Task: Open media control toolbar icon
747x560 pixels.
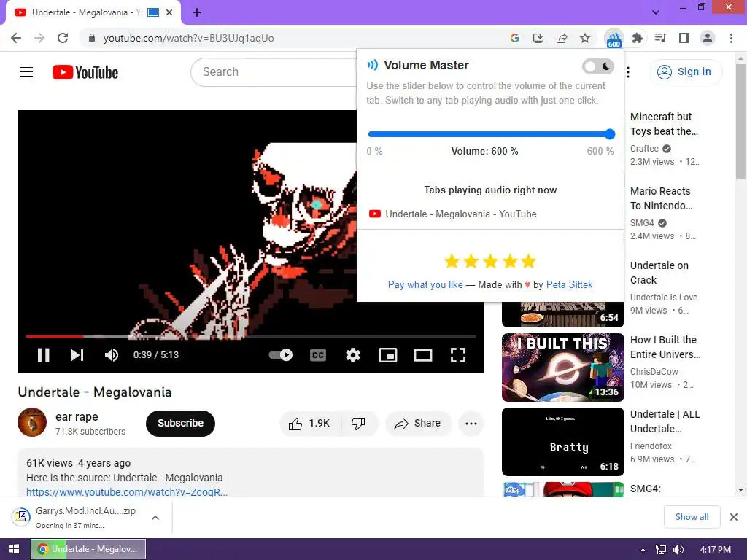Action: tap(660, 38)
